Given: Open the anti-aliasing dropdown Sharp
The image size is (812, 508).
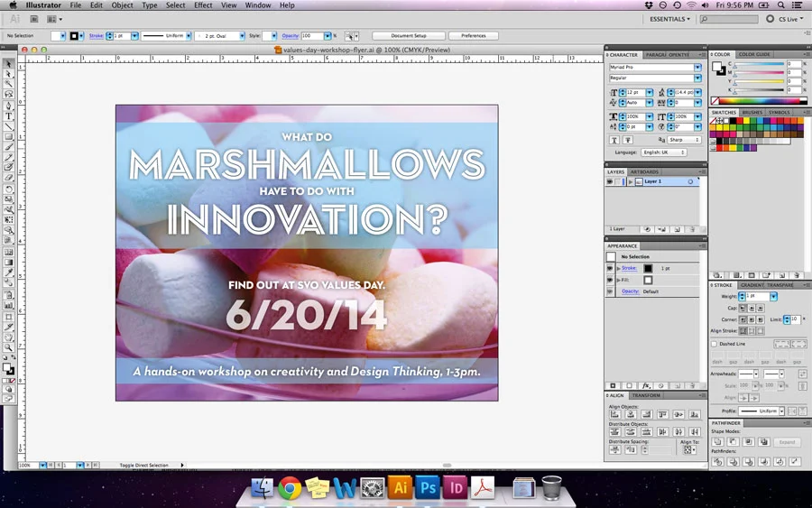Looking at the screenshot, I should [684, 140].
